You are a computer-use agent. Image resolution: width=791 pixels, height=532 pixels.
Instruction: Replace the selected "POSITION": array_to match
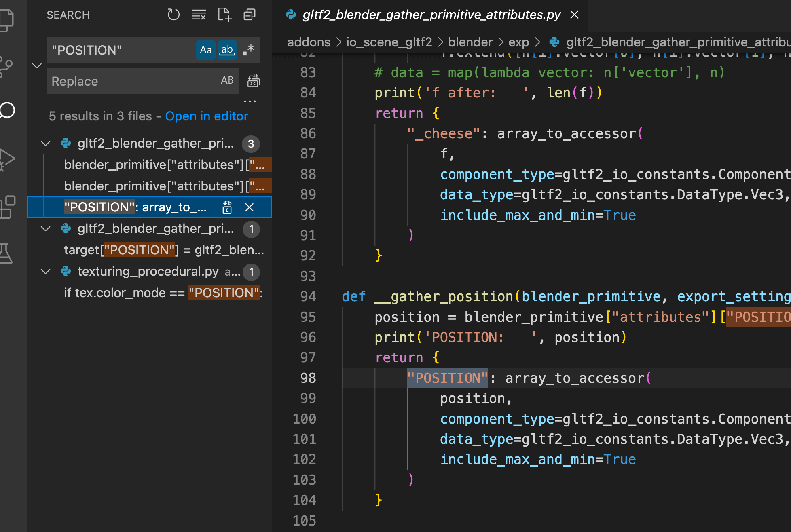pyautogui.click(x=227, y=207)
